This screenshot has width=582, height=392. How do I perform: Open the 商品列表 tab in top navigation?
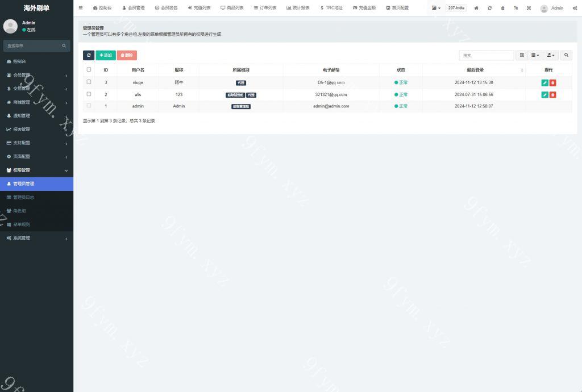pyautogui.click(x=232, y=8)
